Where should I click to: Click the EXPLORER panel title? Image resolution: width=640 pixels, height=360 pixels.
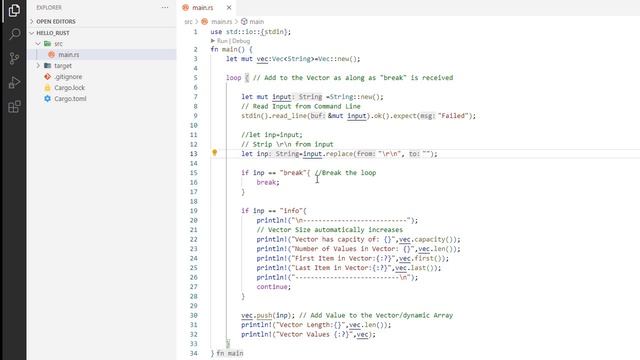(x=49, y=7)
